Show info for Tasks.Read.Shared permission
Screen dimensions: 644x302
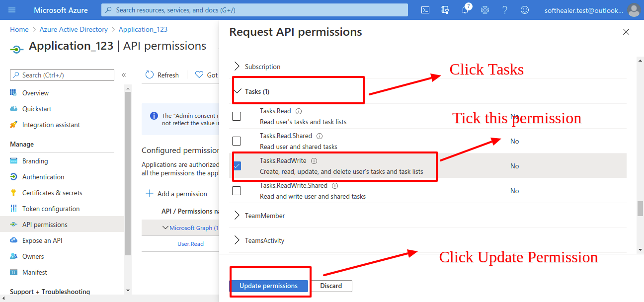tap(320, 136)
